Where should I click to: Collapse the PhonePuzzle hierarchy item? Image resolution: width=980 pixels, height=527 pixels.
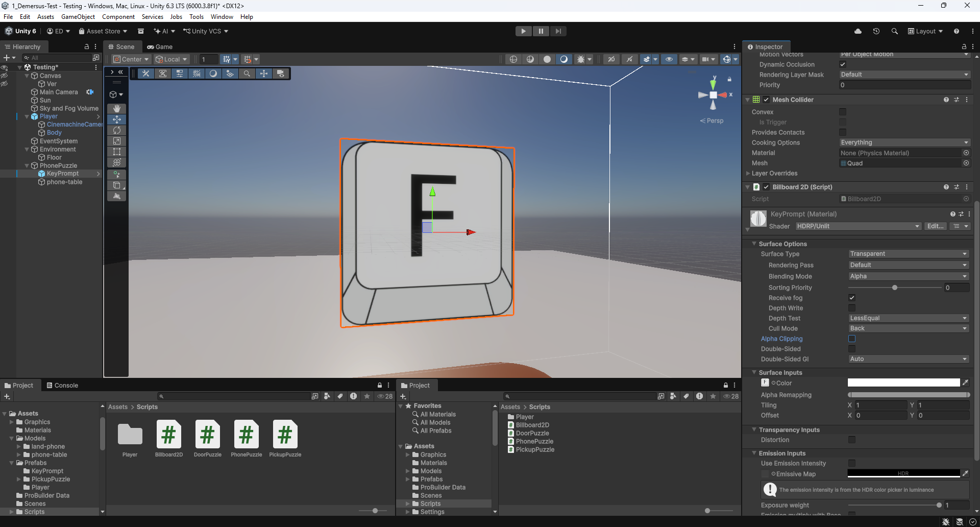pos(27,165)
